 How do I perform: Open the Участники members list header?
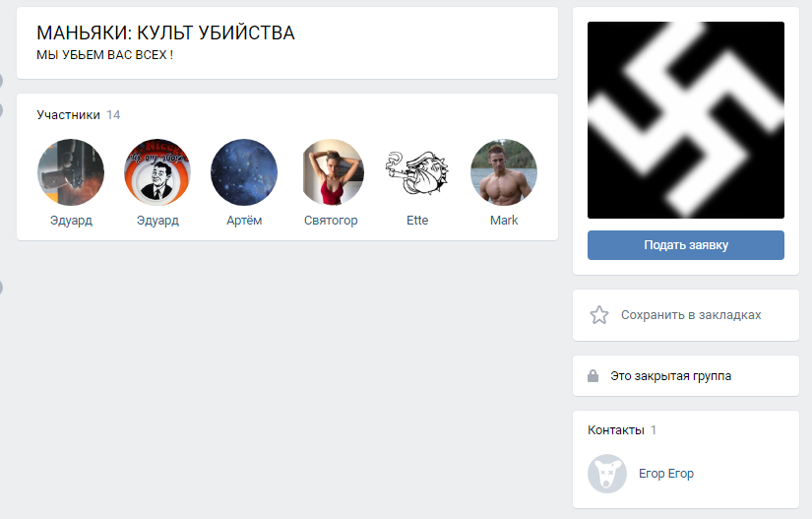coord(68,115)
